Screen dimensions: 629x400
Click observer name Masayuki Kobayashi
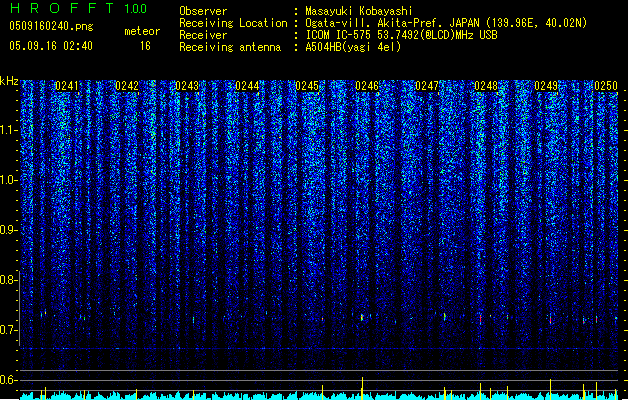[359, 11]
